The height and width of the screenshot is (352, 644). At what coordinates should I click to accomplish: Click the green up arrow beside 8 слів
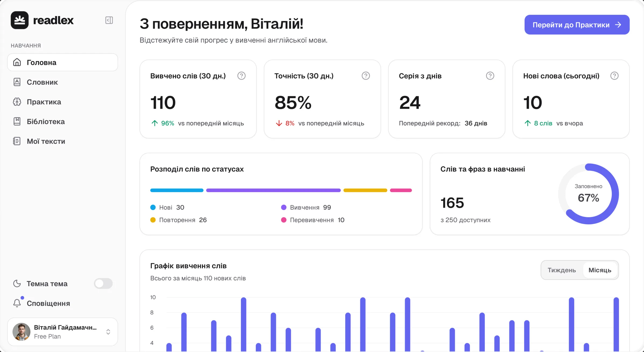pos(527,123)
